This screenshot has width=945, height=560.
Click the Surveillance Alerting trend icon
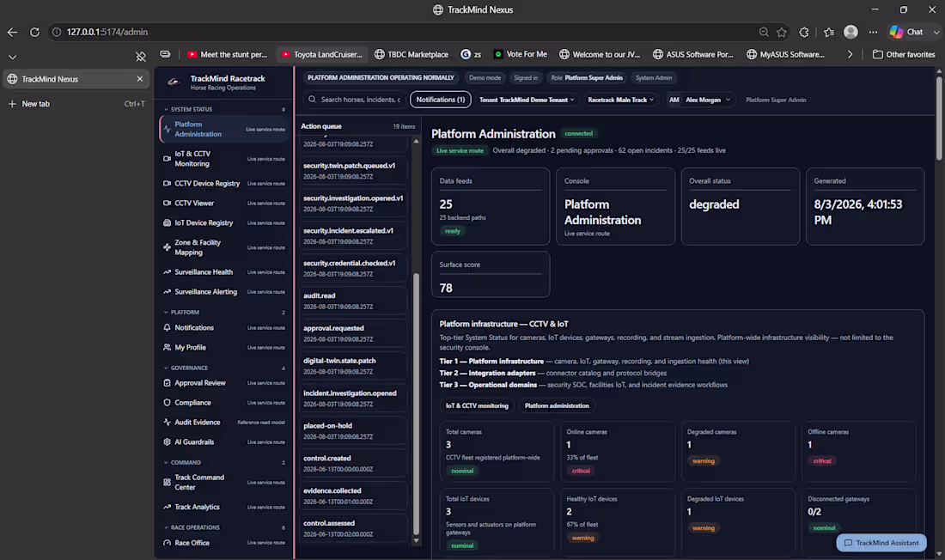tap(167, 292)
